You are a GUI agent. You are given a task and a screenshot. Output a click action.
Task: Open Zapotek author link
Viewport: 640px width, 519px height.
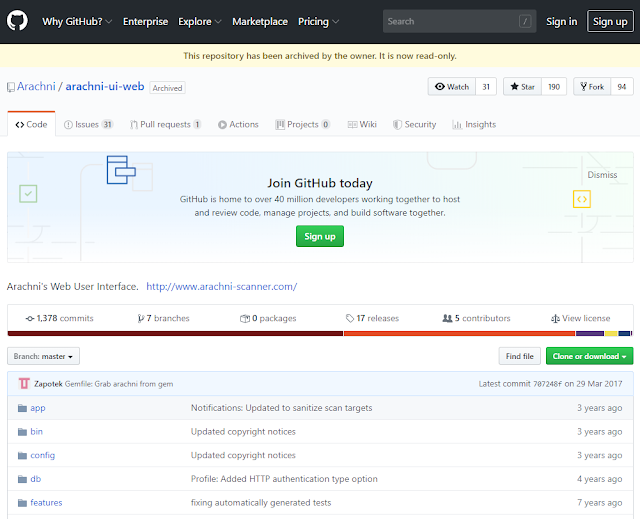coord(48,384)
